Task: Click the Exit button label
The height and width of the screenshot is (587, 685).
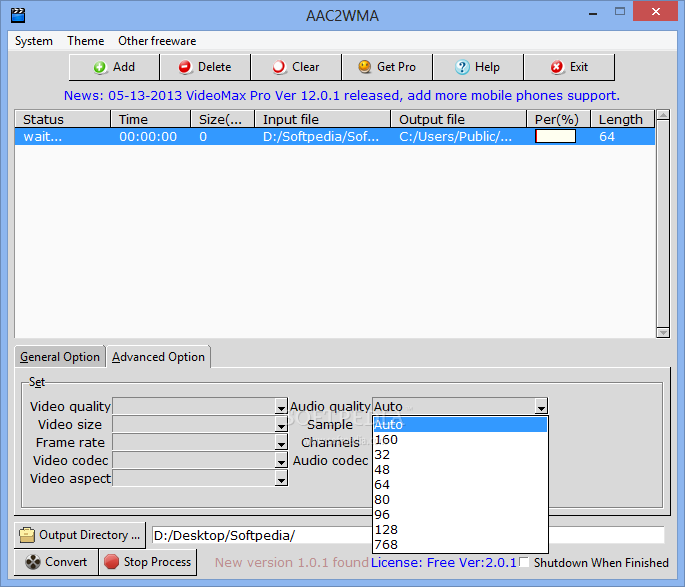Action: [x=579, y=67]
